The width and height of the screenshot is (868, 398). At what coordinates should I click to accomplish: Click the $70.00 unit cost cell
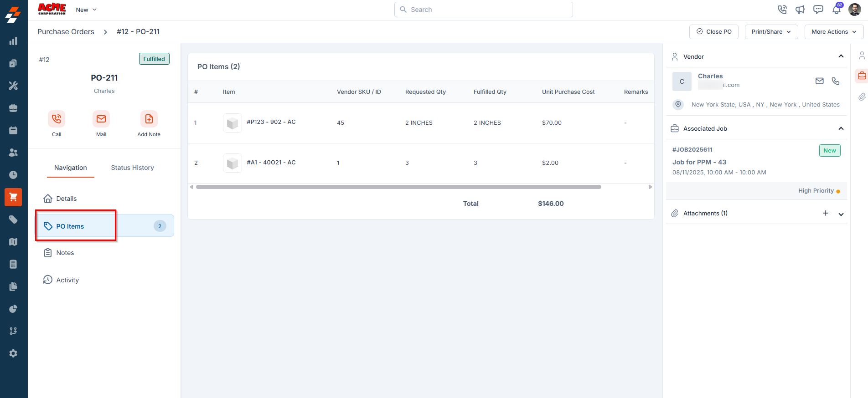[552, 123]
